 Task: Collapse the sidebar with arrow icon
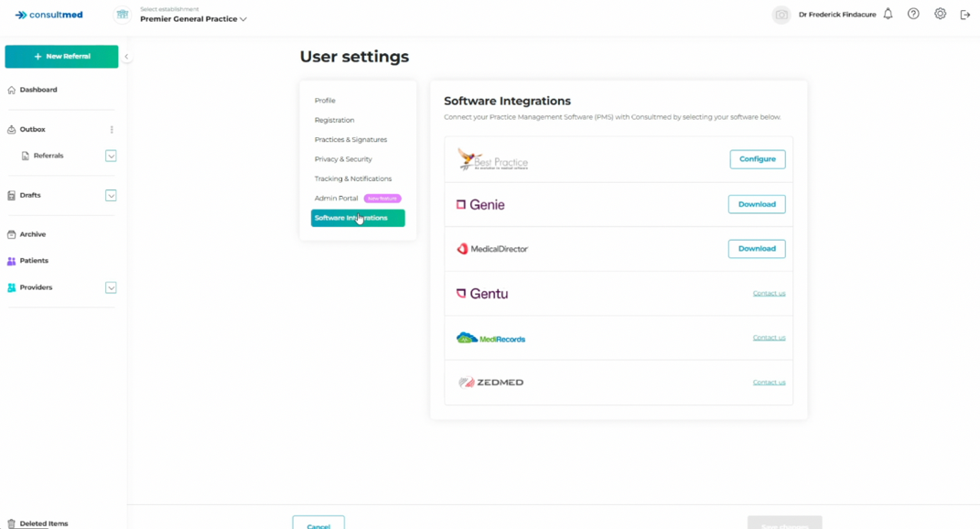pos(126,57)
